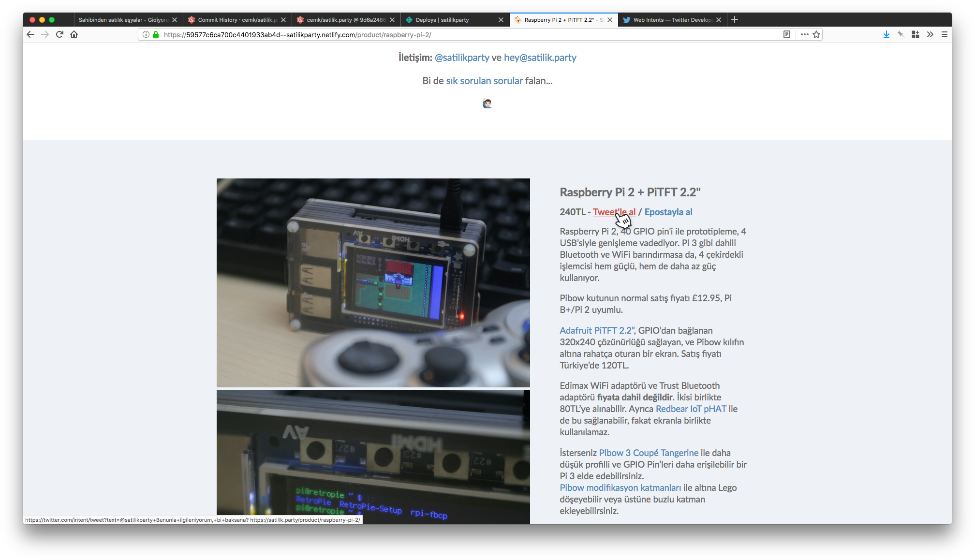This screenshot has height=560, width=975.
Task: Close the Web Intents Twitter tab
Action: [x=719, y=20]
